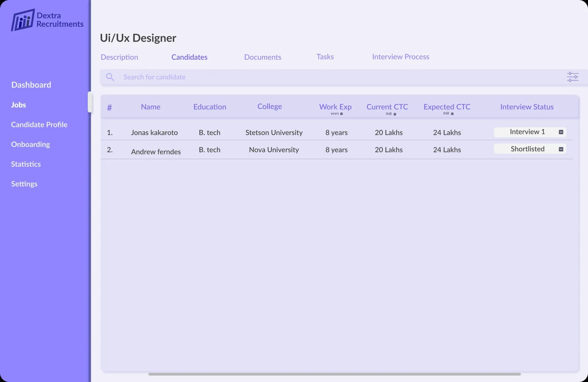Click B. tech in Jonas kakaroto's row
The image size is (588, 382).
pos(209,133)
